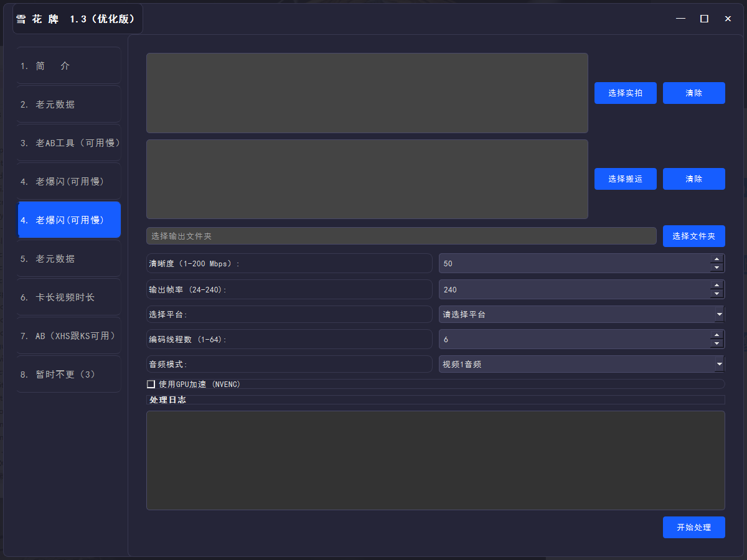This screenshot has width=747, height=560.
Task: Select the 老元数据 entry numbered 5
Action: (68, 258)
